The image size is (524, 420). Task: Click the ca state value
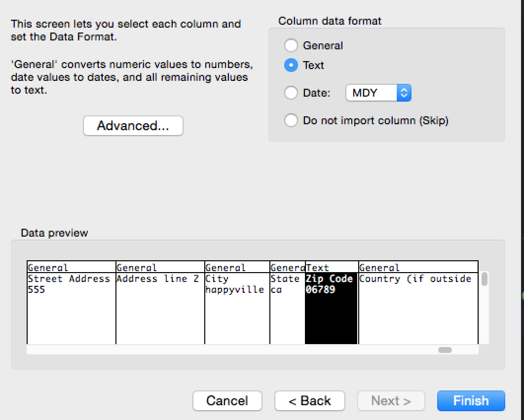[276, 289]
